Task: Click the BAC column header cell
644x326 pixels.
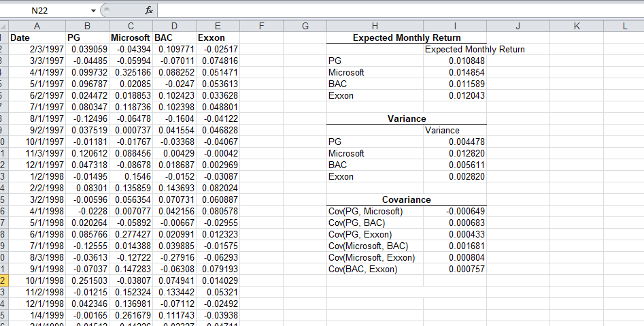Action: [x=175, y=38]
